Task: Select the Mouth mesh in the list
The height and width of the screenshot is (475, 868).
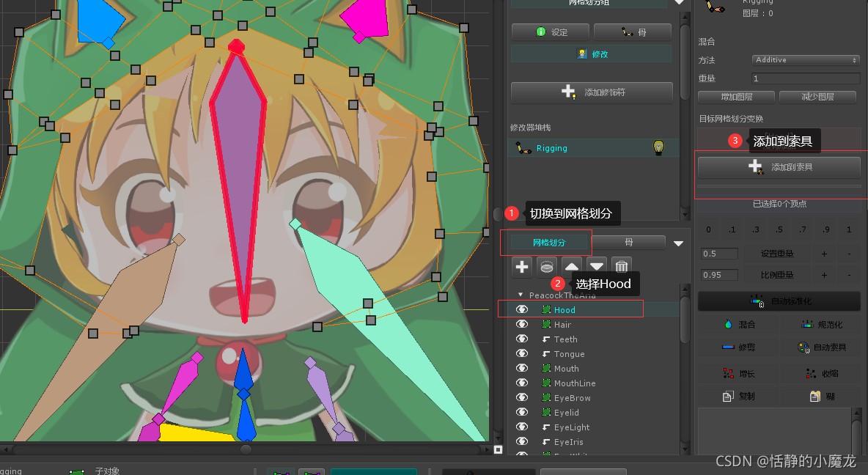Action: pos(566,369)
